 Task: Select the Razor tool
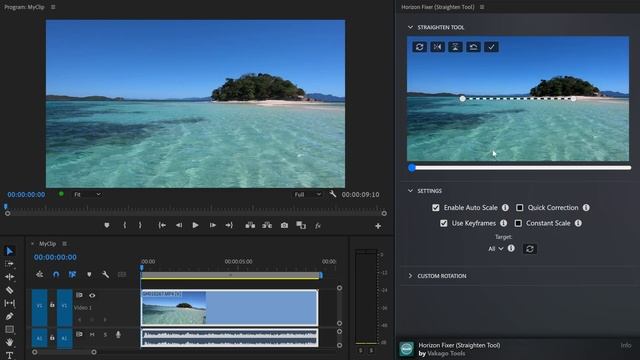coord(9,290)
